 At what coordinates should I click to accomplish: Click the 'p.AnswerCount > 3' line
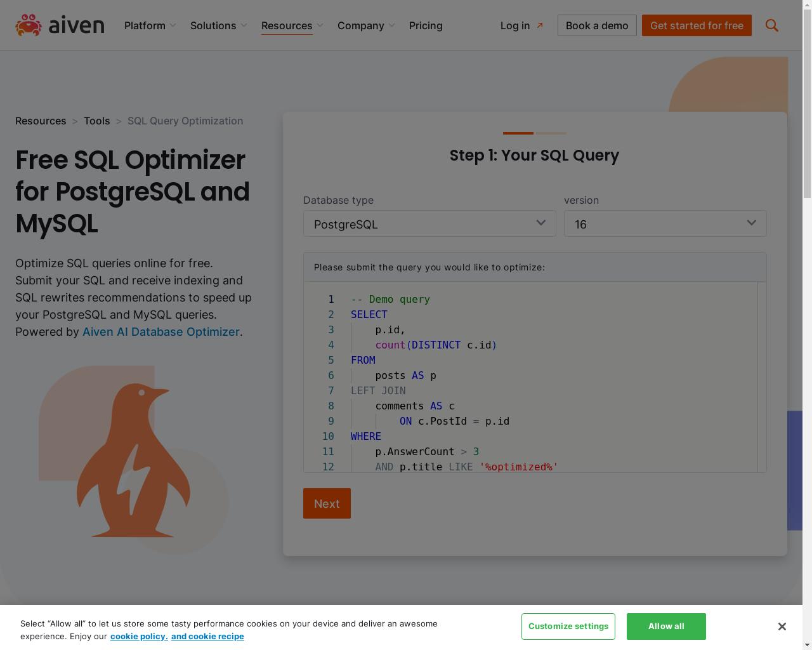click(x=427, y=451)
